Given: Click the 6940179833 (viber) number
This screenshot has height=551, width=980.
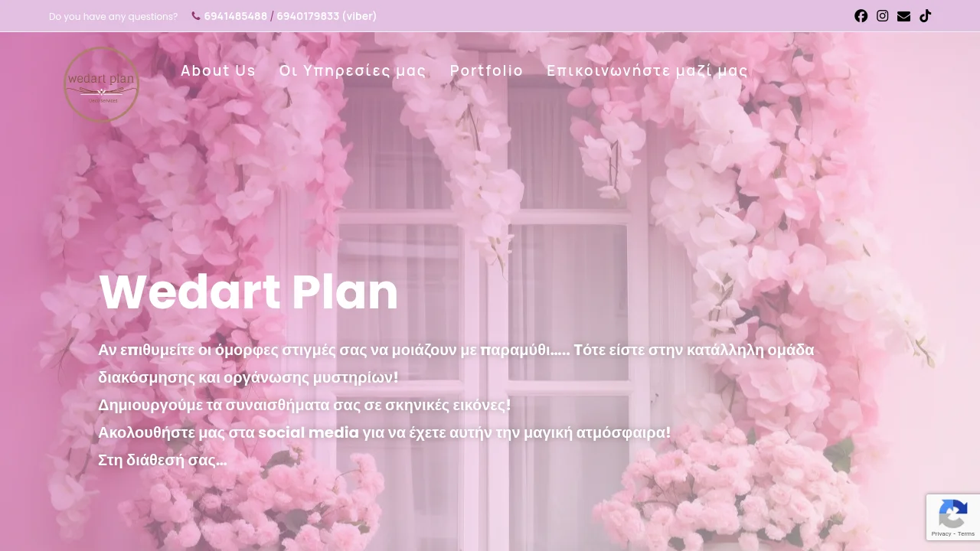Looking at the screenshot, I should pyautogui.click(x=327, y=16).
